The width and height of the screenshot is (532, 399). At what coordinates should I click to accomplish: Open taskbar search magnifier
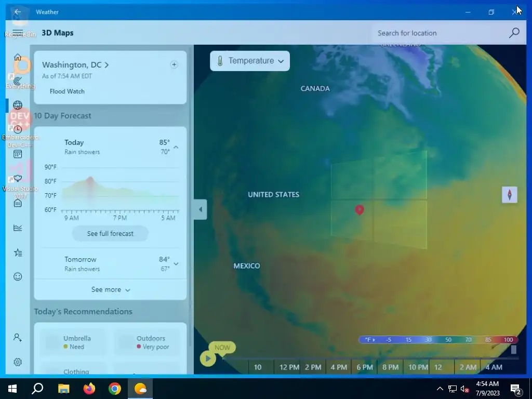[x=37, y=389]
